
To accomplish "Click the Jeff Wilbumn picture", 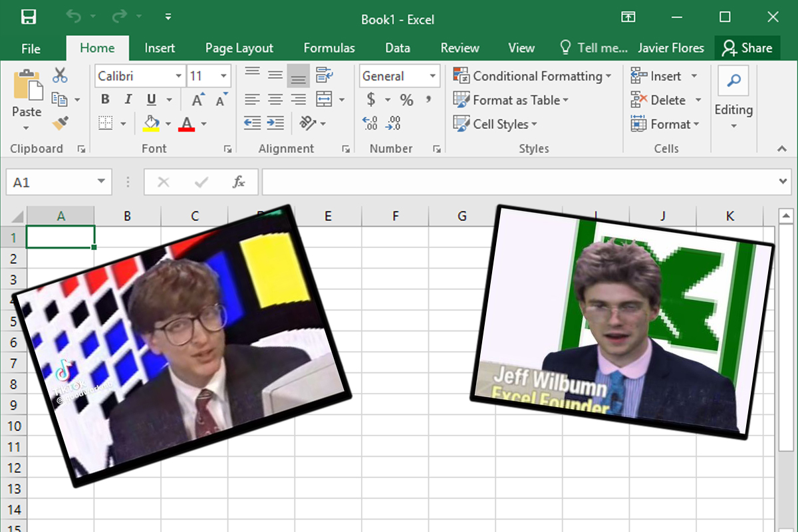I will [x=622, y=321].
